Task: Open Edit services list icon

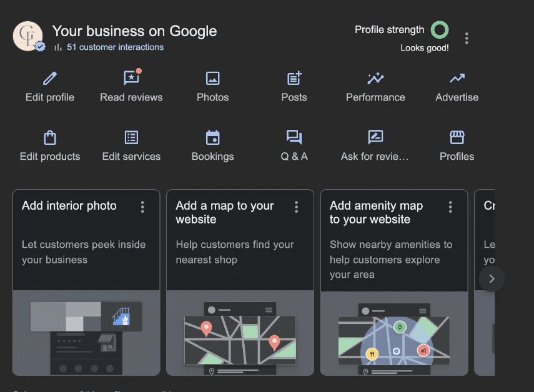Action: 131,137
